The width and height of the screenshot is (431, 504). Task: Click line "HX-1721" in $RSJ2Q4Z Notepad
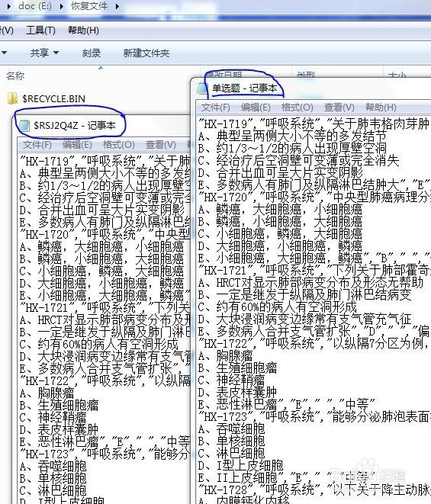tap(105, 307)
